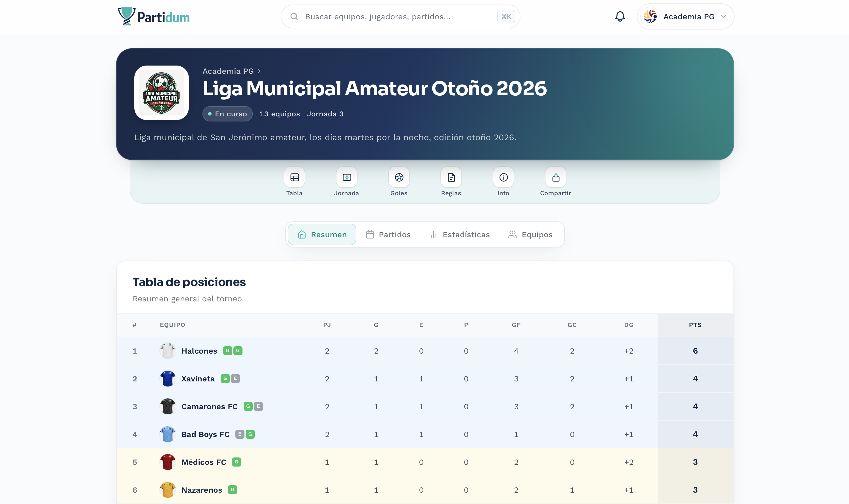This screenshot has width=849, height=504.
Task: Click Camarones FC black jersey icon
Action: pyautogui.click(x=168, y=407)
